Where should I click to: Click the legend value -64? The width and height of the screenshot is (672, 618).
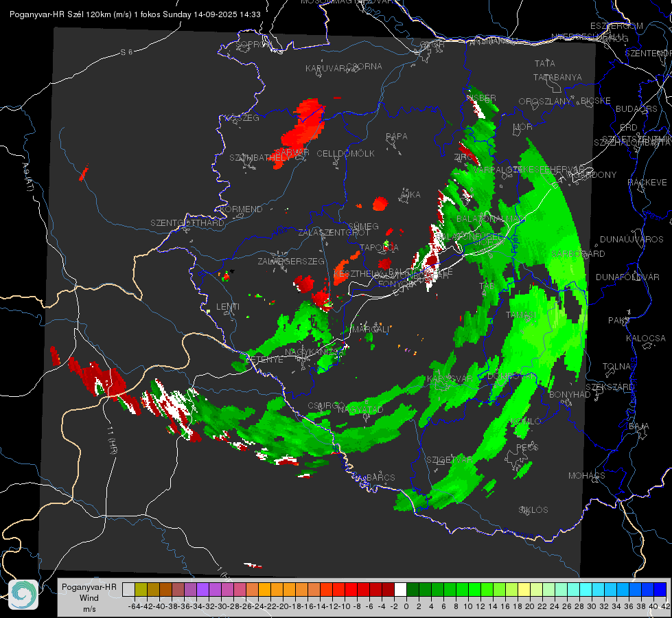pos(135,606)
